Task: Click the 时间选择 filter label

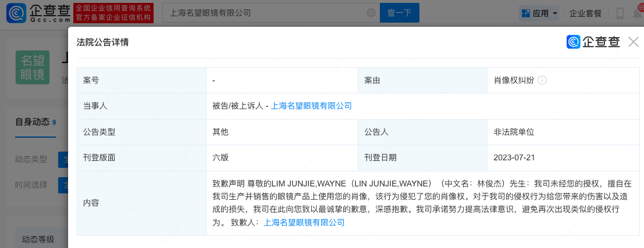Action: (x=31, y=185)
